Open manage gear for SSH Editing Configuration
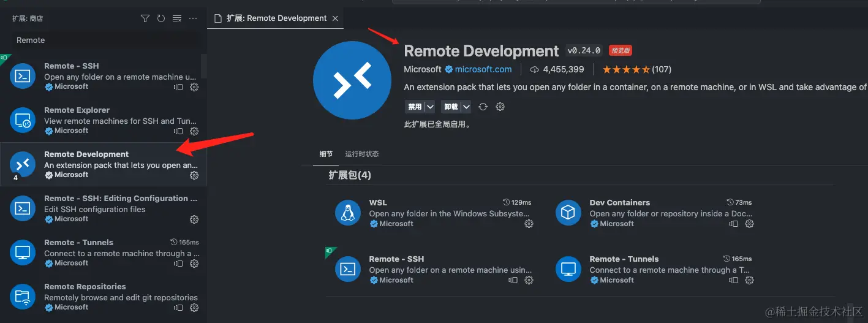Screen dimensions: 868x323 pyautogui.click(x=194, y=219)
